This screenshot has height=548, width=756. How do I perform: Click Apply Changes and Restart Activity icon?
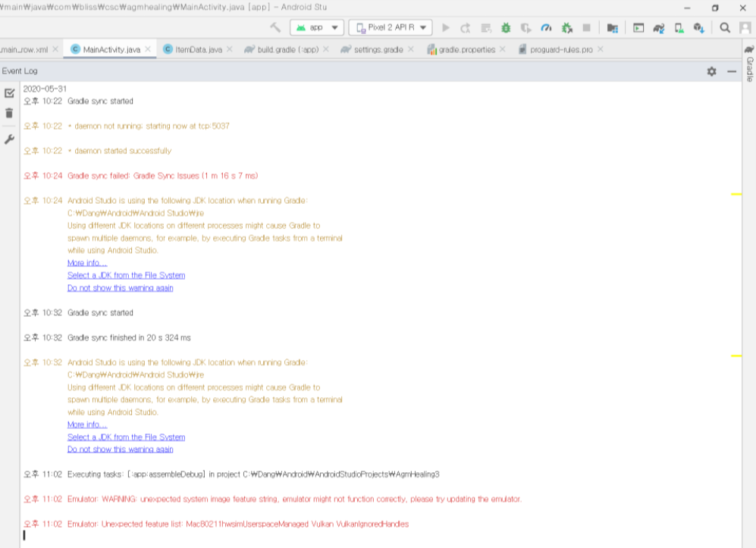[466, 28]
